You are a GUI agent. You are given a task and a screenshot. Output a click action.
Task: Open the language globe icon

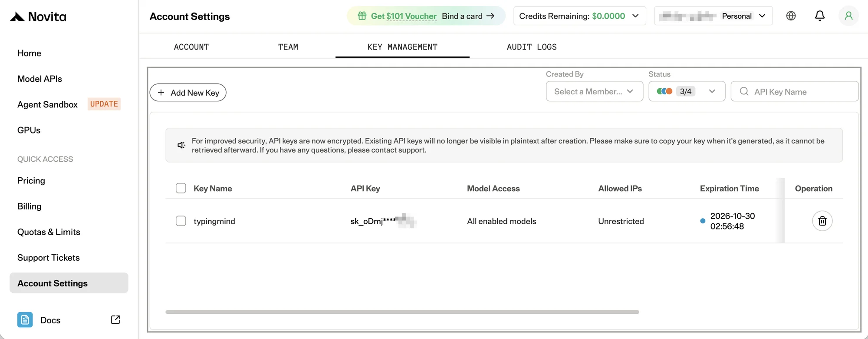click(791, 16)
